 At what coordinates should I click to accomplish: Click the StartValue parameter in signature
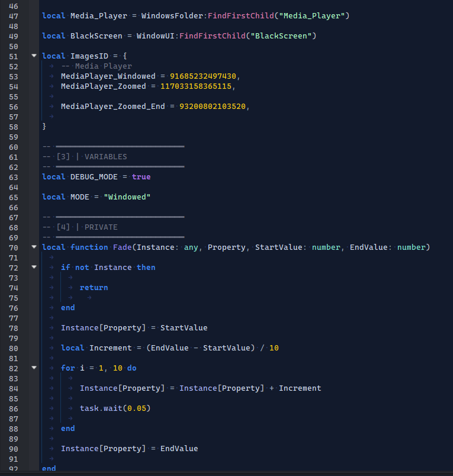pos(279,247)
